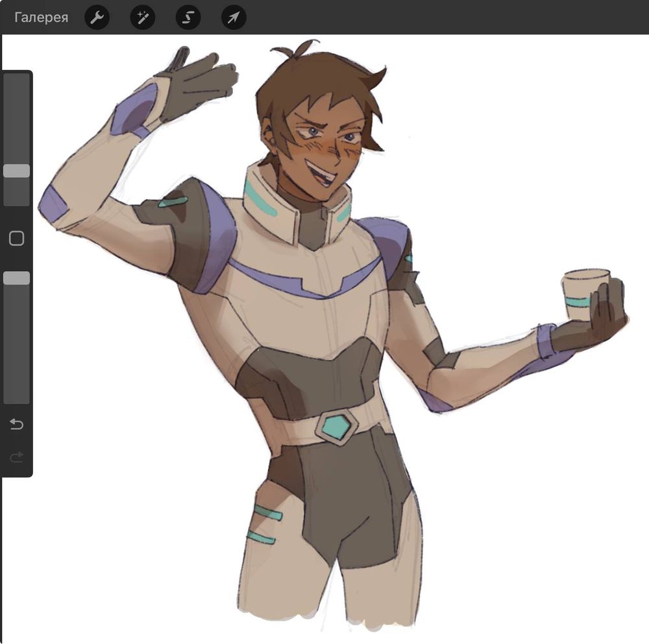Redo the action with redo arrow
Image resolution: width=649 pixels, height=644 pixels.
(x=17, y=457)
